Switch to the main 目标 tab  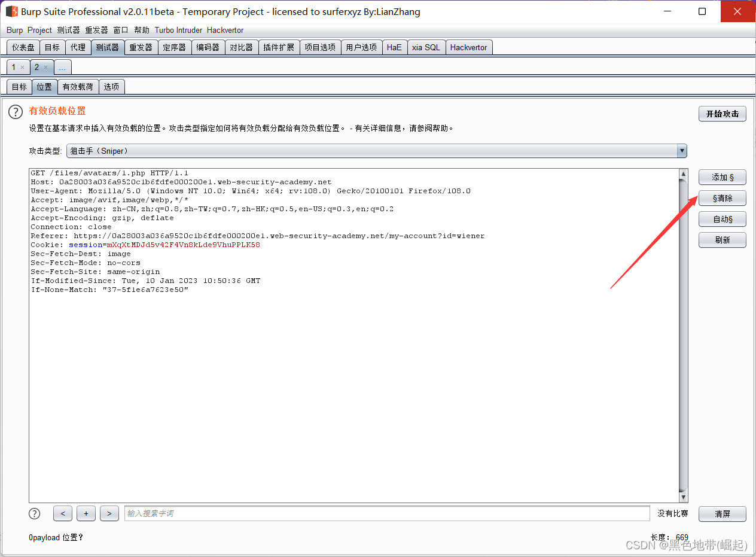coord(52,47)
